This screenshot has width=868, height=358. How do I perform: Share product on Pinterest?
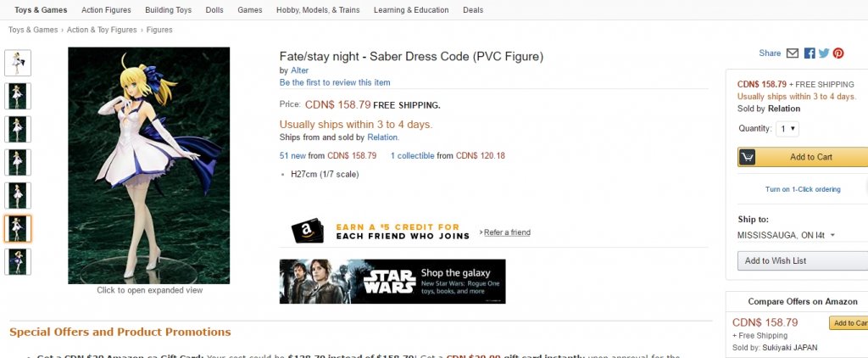(838, 53)
